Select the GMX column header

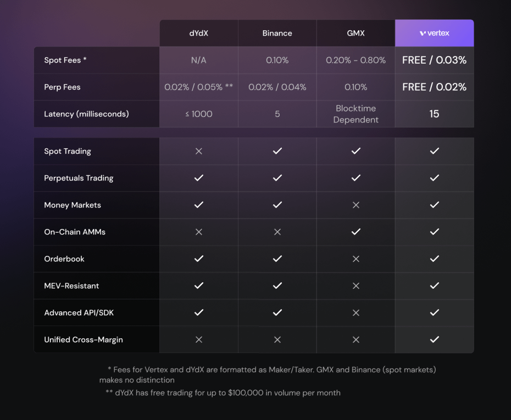point(356,33)
